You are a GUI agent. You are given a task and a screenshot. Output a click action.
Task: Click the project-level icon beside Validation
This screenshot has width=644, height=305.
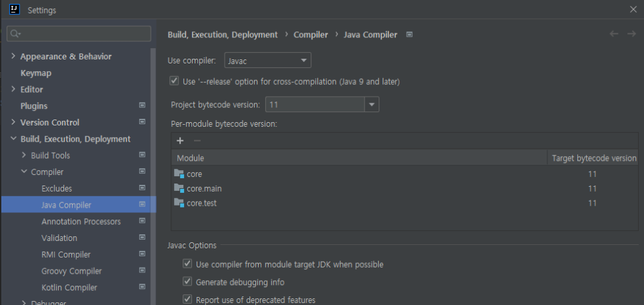(x=142, y=237)
